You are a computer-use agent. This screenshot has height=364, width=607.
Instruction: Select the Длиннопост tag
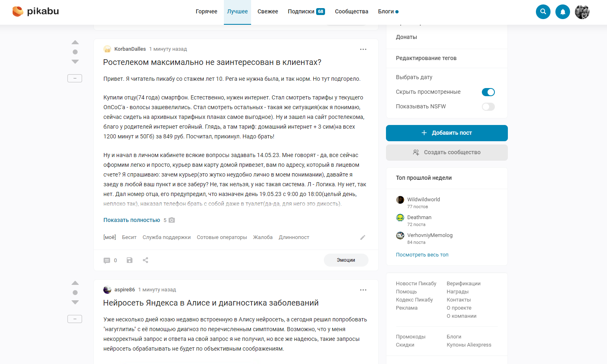pyautogui.click(x=294, y=237)
